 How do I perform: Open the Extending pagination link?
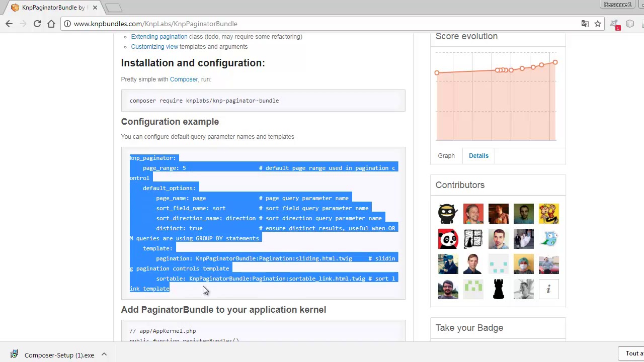(159, 37)
